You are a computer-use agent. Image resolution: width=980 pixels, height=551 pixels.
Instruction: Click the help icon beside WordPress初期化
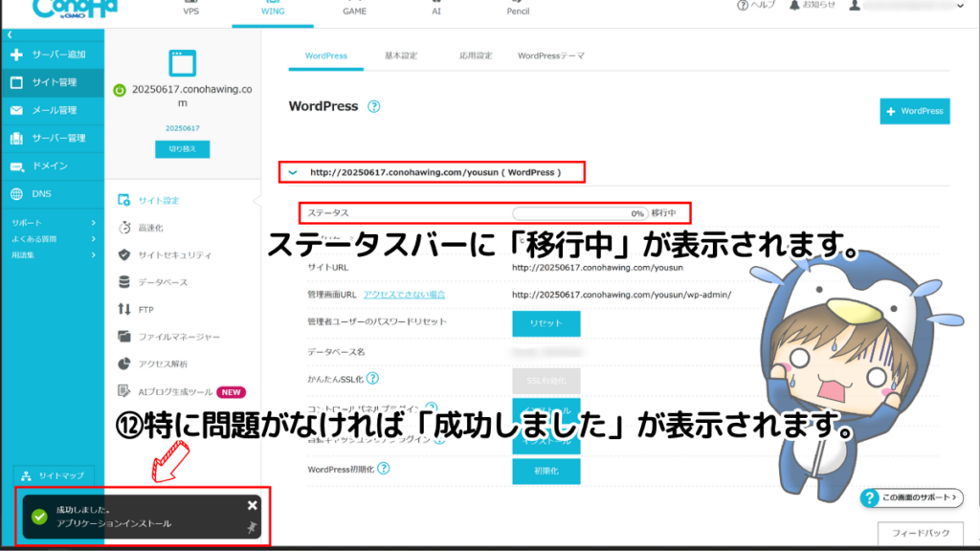point(384,469)
